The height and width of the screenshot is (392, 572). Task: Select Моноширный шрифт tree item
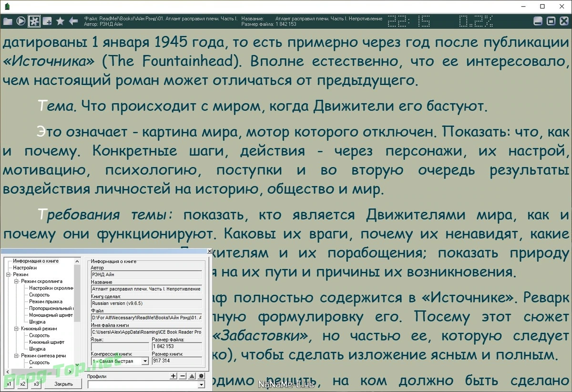(51, 315)
